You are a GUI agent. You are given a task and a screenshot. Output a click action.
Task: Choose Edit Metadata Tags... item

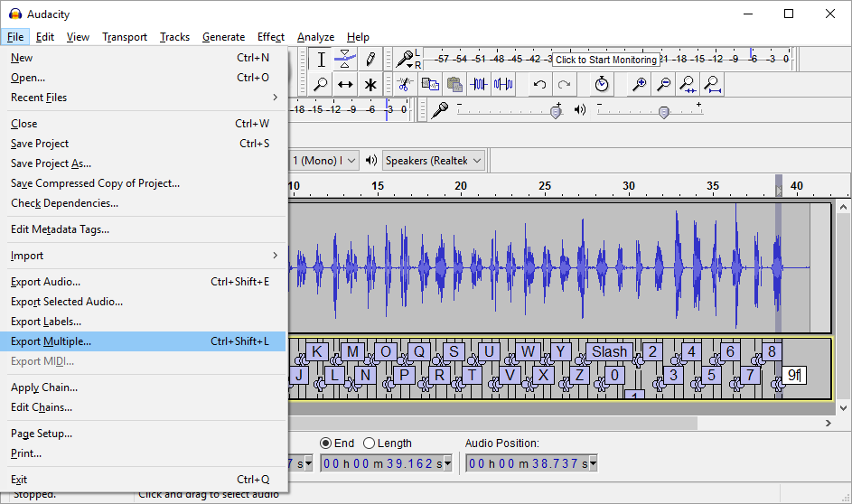click(x=144, y=229)
